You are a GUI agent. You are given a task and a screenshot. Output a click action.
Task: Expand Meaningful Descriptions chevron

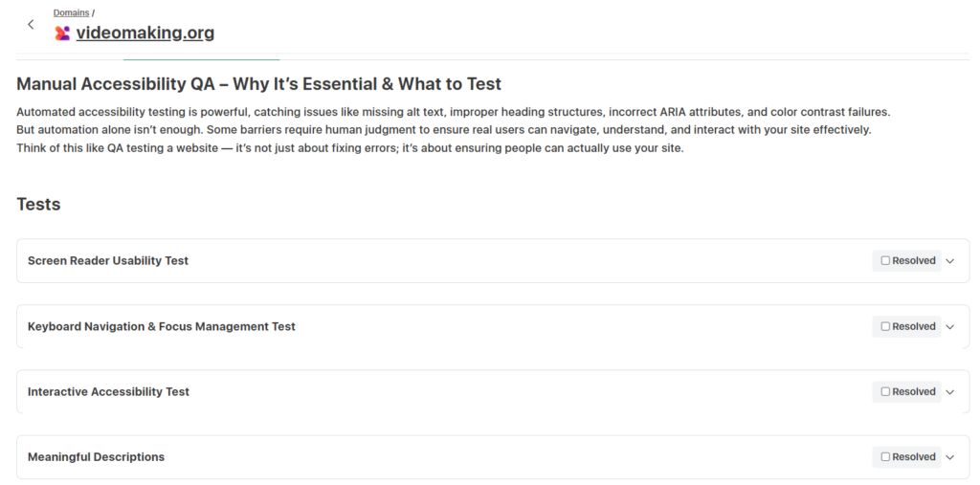pos(950,457)
